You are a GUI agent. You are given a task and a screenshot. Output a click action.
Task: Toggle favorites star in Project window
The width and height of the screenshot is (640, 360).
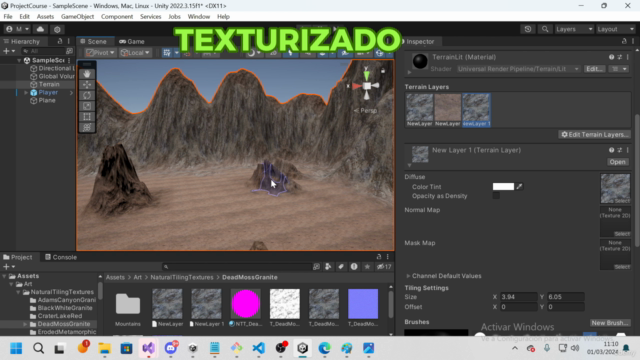pos(367,267)
